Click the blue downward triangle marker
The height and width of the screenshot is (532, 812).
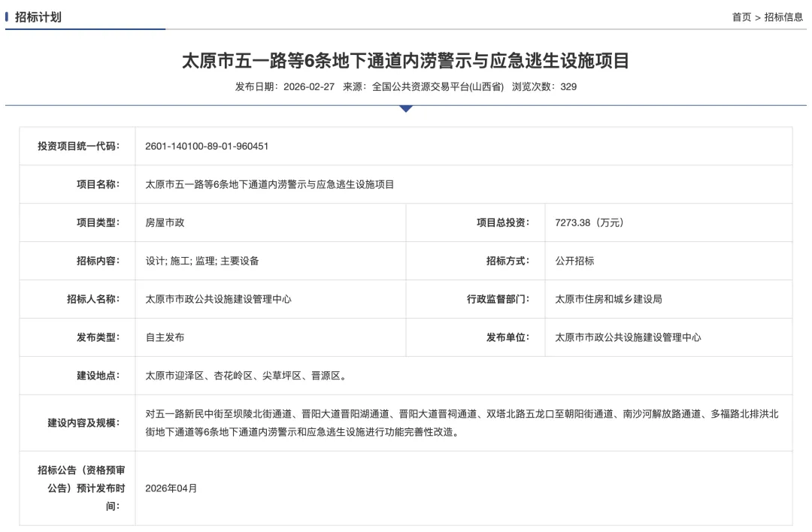click(406, 109)
